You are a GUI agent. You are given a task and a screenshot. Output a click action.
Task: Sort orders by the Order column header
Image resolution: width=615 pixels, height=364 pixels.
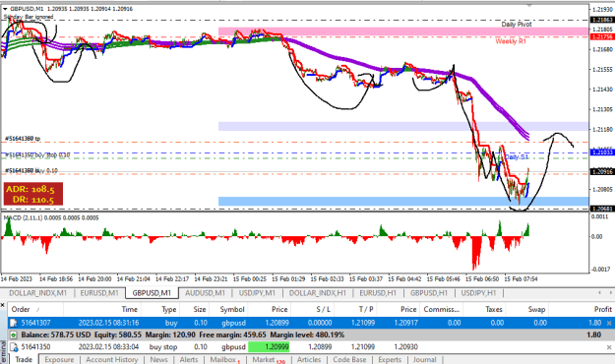pyautogui.click(x=35, y=310)
